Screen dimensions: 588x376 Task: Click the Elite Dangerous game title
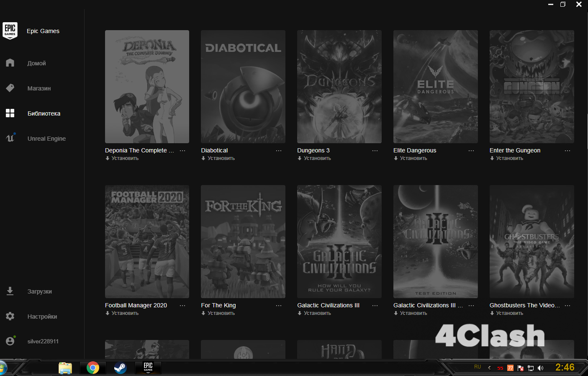[x=415, y=150]
